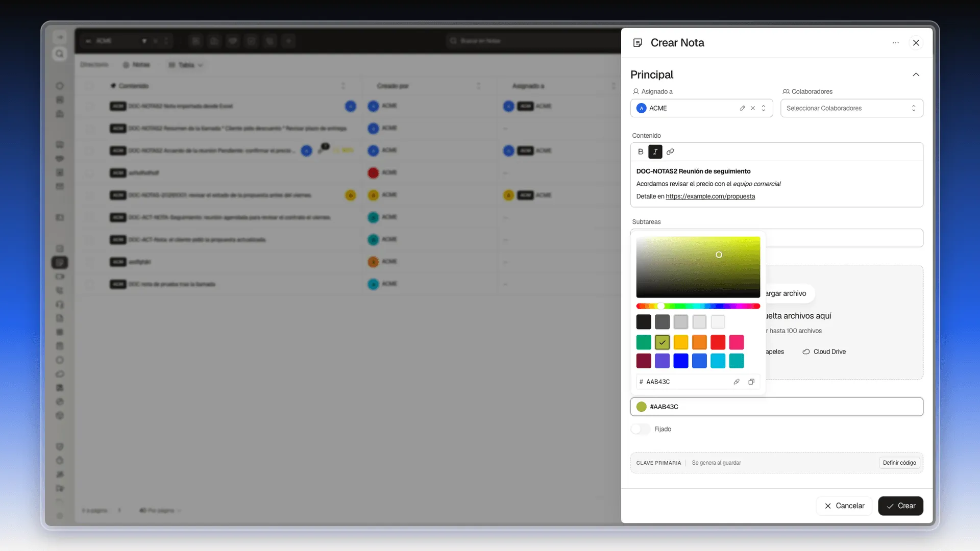
Task: Select the pink color swatch
Action: point(737,342)
